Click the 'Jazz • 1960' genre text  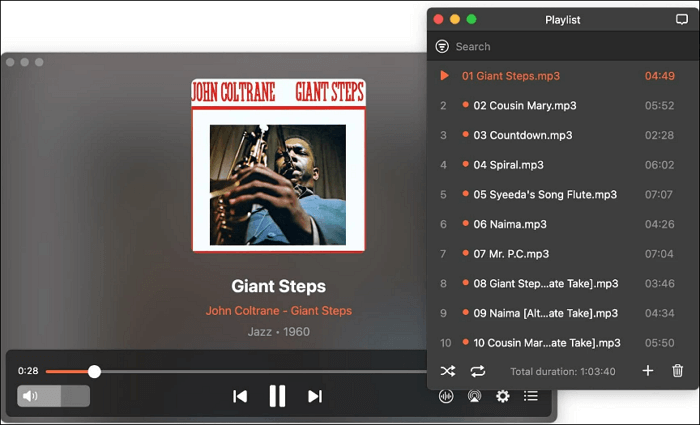tap(279, 332)
